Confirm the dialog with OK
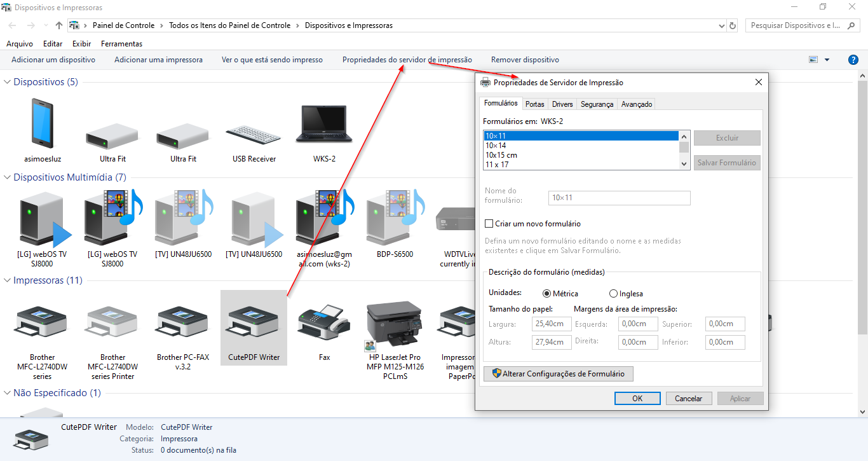 [637, 399]
